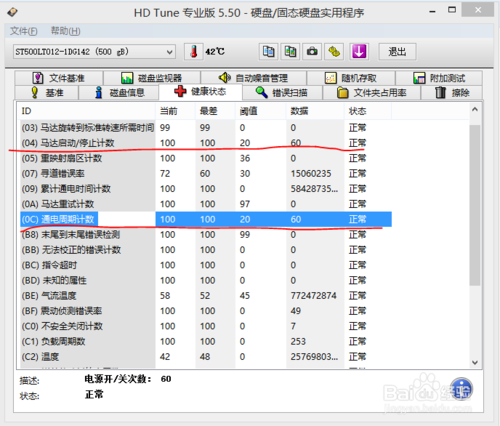Switch to the 文件基准 tab

point(59,78)
